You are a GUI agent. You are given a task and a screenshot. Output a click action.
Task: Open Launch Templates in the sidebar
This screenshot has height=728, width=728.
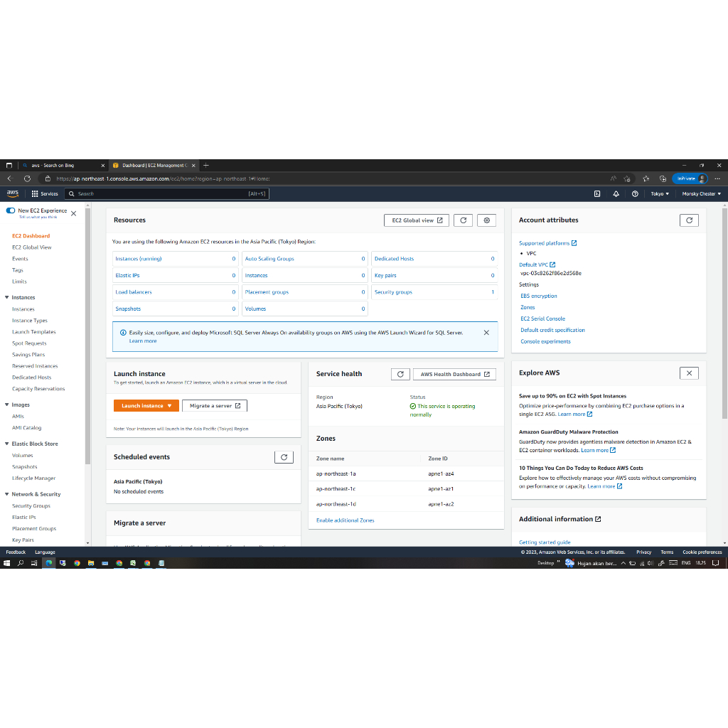click(x=34, y=332)
